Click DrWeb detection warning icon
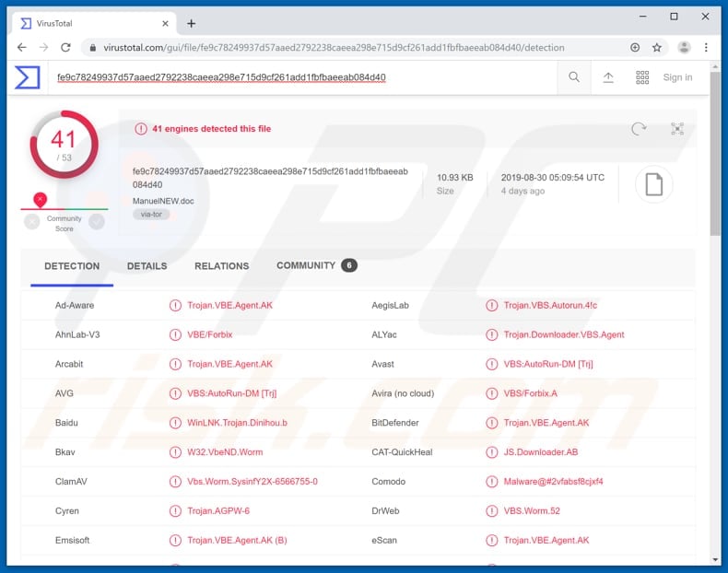Viewport: 728px width, 573px height. [x=492, y=511]
